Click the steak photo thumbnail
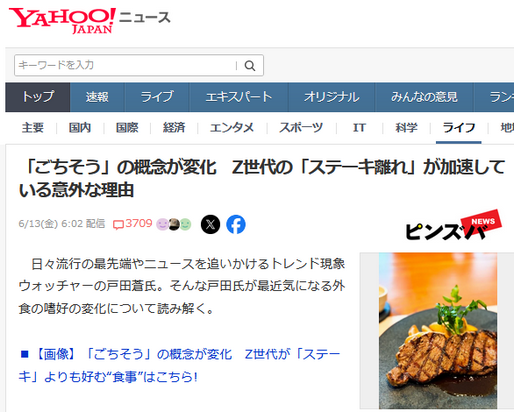Viewport: 514px width, 412px height. (438, 331)
